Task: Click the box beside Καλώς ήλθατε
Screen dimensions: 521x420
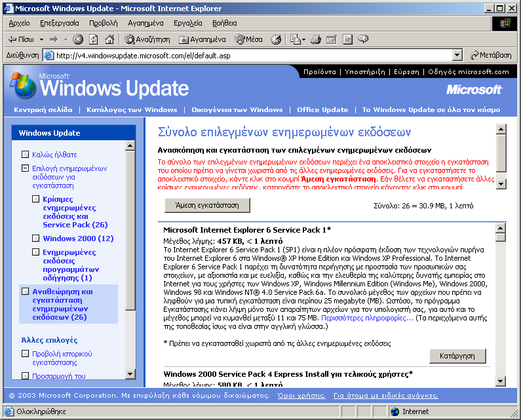Action: [25, 154]
